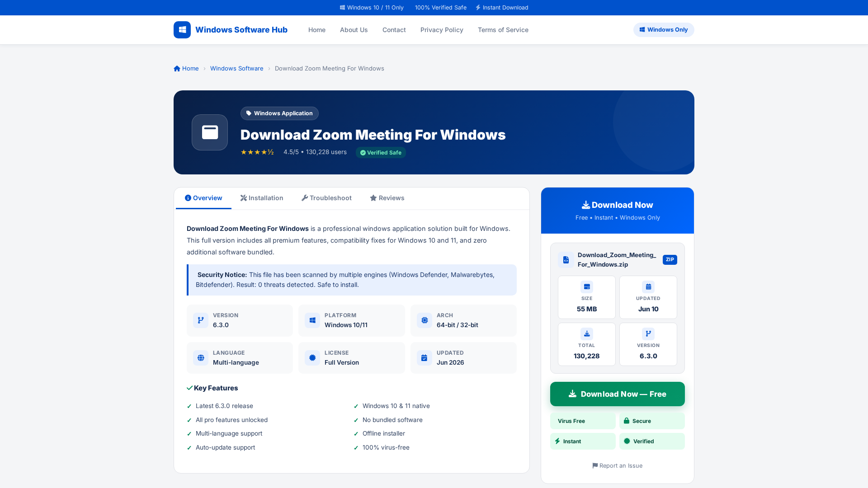
Task: Click the certificate icon in Verified badge
Action: pyautogui.click(x=627, y=441)
